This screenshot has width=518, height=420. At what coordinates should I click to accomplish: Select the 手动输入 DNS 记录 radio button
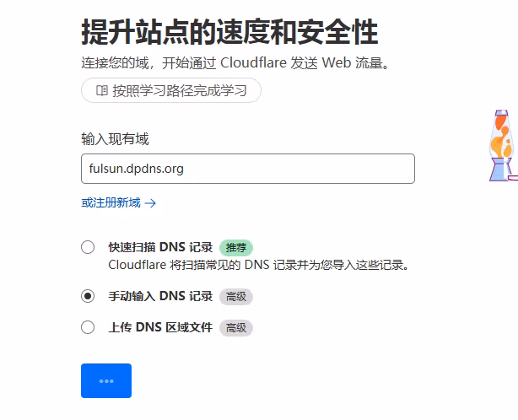(x=88, y=296)
